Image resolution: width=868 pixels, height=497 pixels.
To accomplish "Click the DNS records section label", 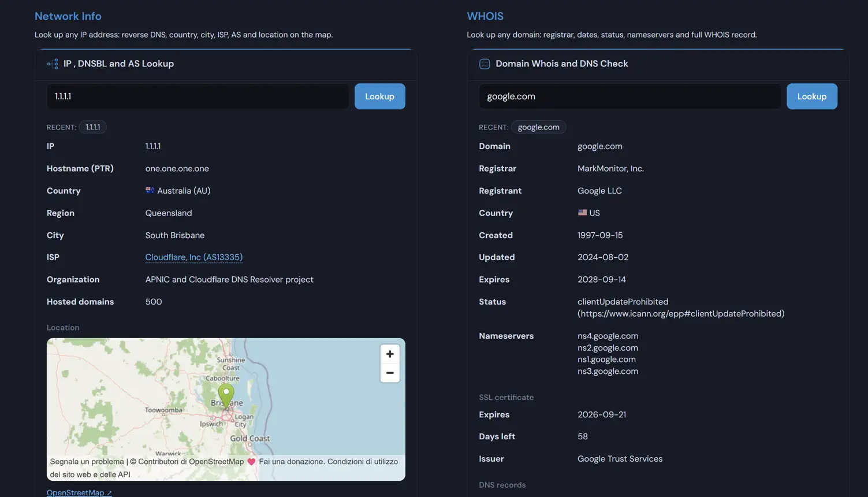I will 502,485.
